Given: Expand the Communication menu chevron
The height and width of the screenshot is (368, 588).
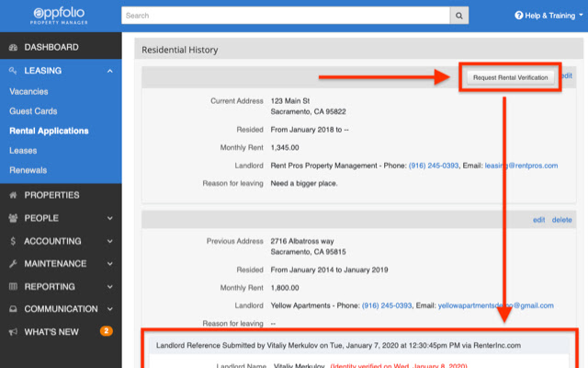Looking at the screenshot, I should click(110, 309).
